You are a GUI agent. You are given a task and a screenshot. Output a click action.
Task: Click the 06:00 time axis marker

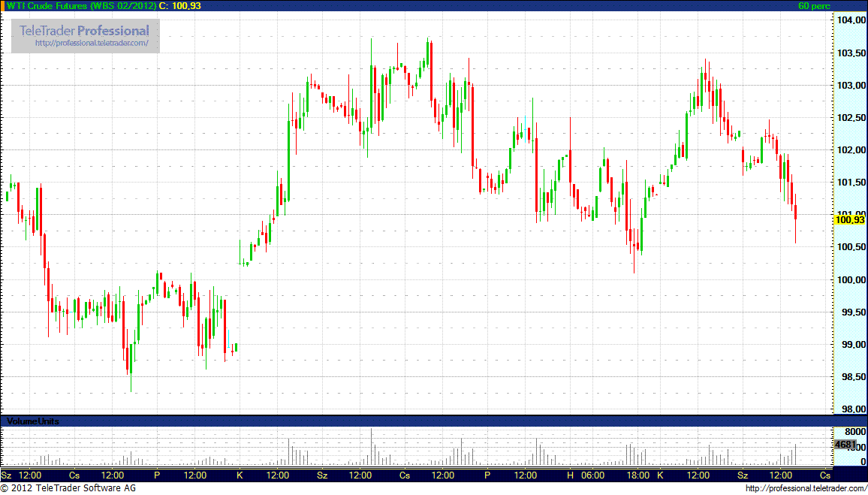pos(593,475)
